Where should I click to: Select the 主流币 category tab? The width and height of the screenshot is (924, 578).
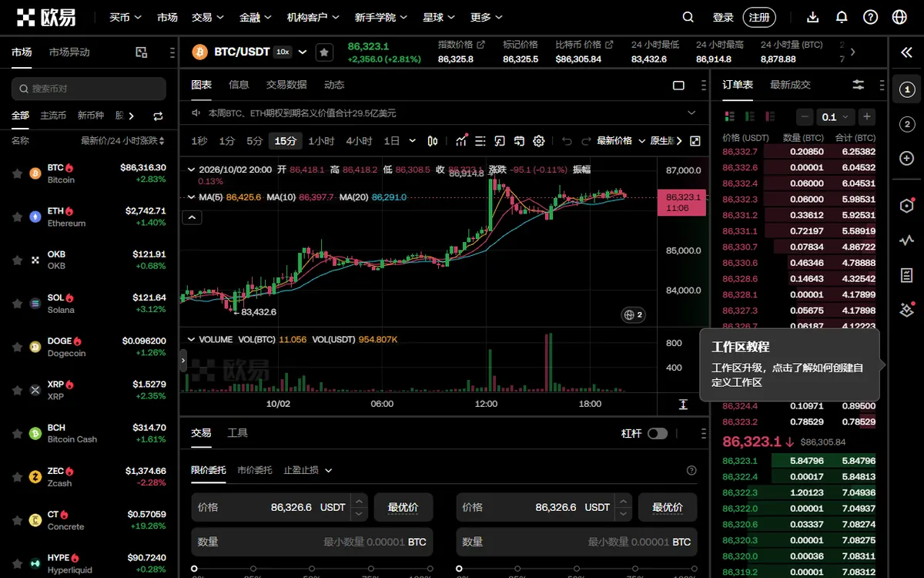pos(53,116)
